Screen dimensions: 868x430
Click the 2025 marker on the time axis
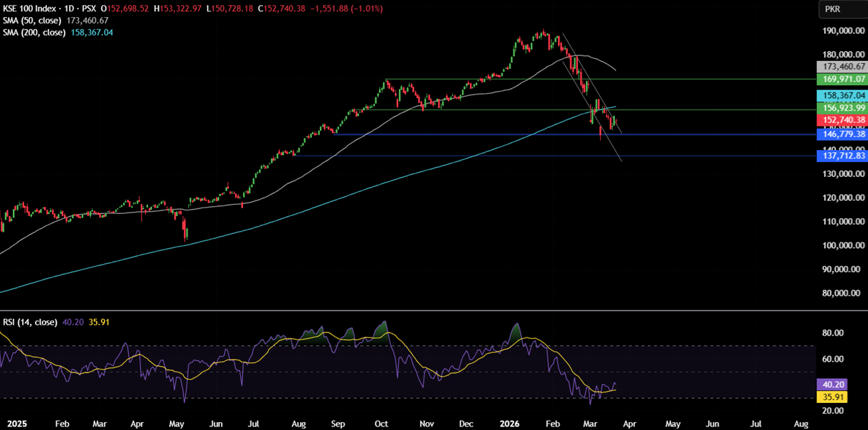coord(14,424)
